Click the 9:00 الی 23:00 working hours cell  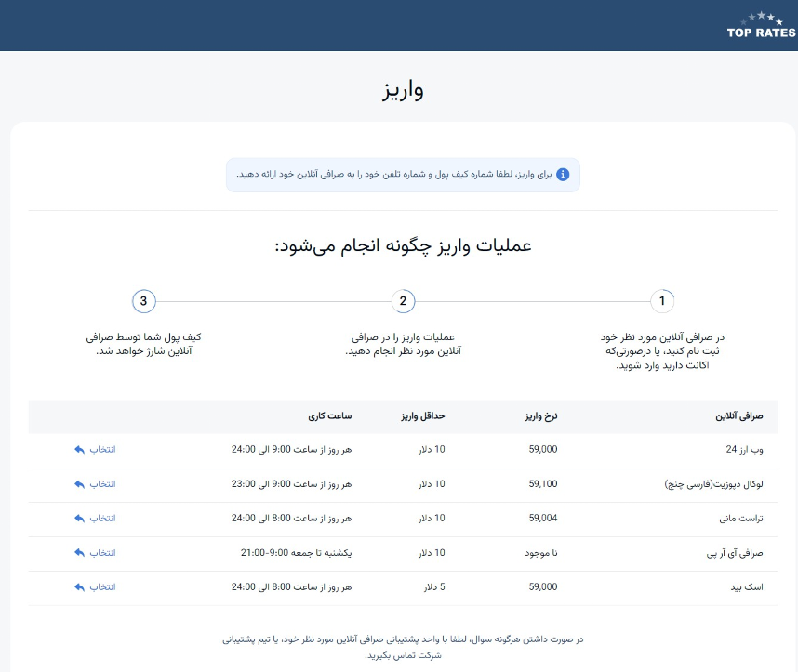[x=292, y=483]
